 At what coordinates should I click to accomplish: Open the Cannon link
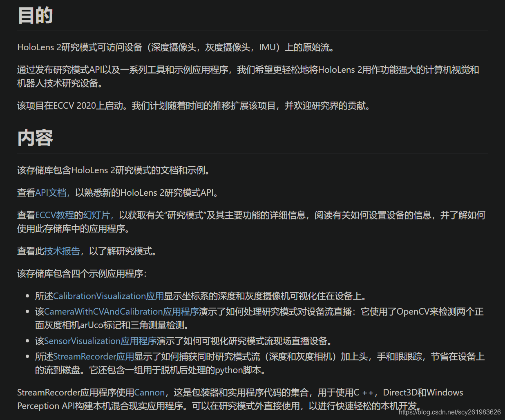pyautogui.click(x=150, y=392)
